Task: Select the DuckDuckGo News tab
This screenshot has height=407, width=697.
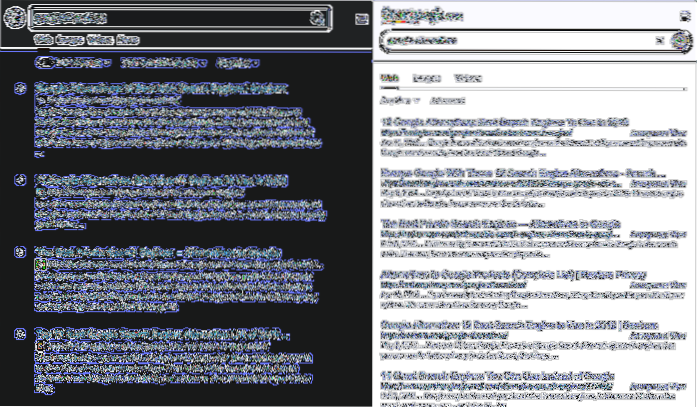Action: pyautogui.click(x=126, y=41)
